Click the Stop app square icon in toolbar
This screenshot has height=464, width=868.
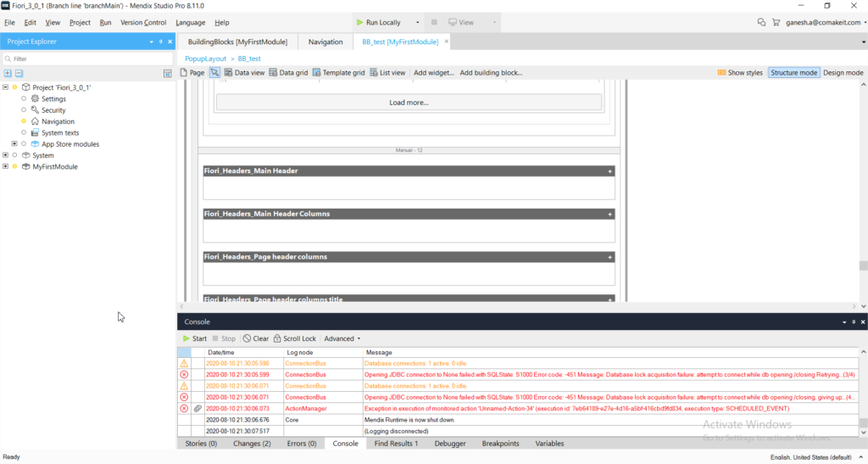(x=434, y=22)
